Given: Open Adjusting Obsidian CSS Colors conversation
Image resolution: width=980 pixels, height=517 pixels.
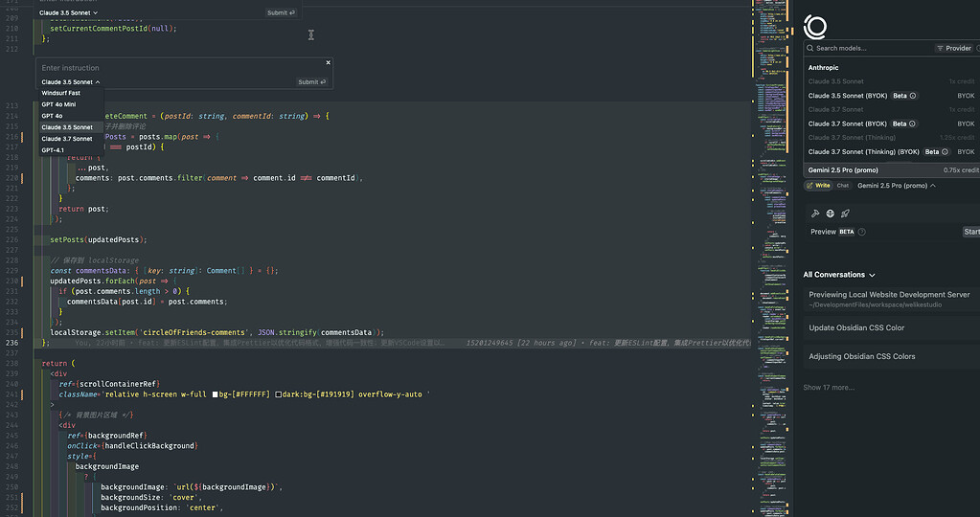Looking at the screenshot, I should tap(891, 356).
